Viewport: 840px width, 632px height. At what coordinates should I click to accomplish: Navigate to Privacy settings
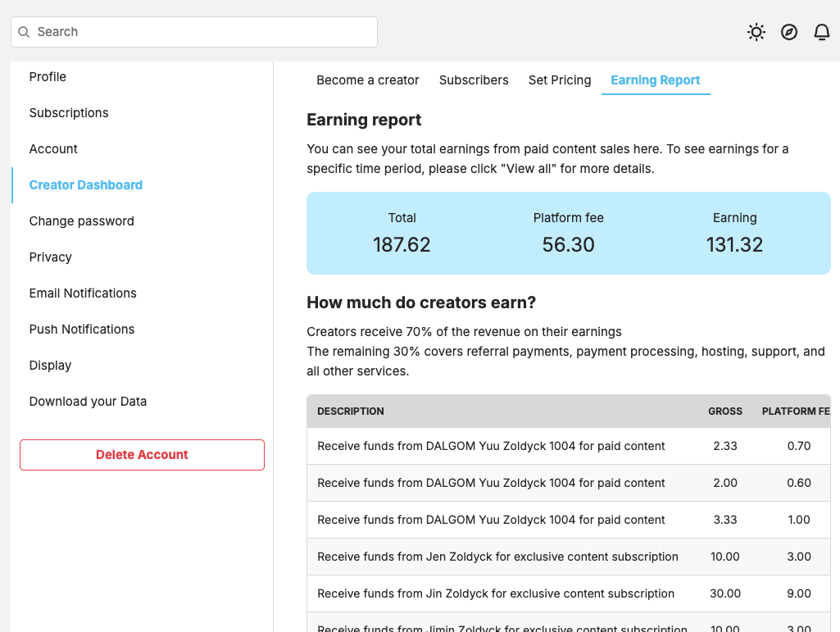click(x=50, y=257)
